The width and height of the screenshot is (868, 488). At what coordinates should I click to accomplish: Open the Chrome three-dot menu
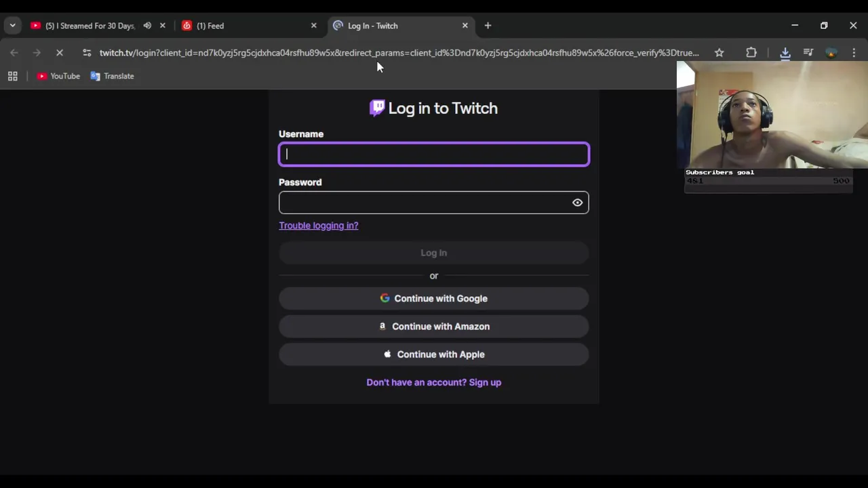point(854,53)
